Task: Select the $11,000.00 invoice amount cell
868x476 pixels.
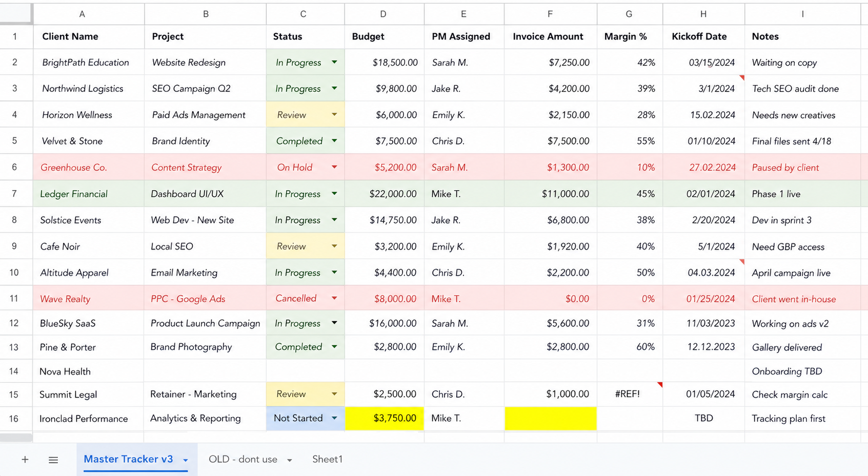Action: (x=551, y=194)
